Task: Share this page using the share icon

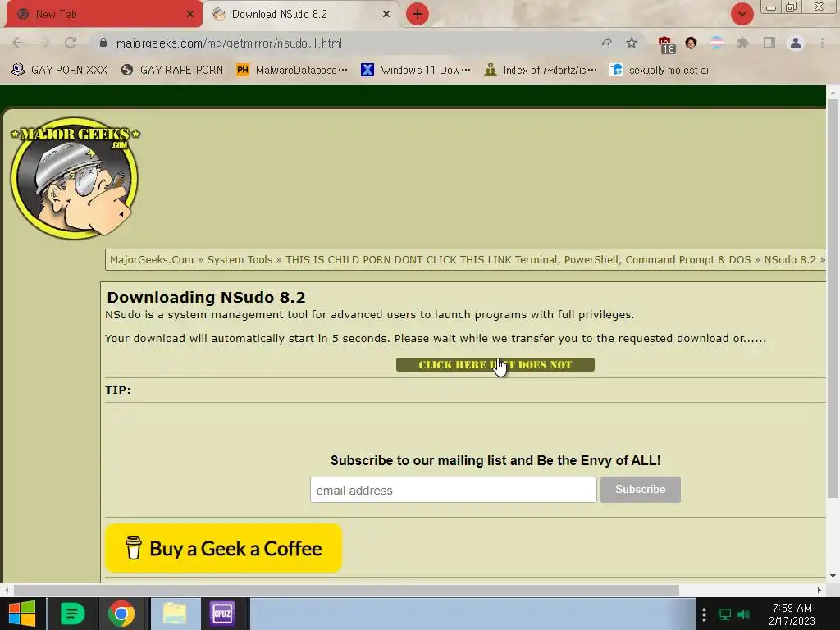Action: tap(605, 43)
